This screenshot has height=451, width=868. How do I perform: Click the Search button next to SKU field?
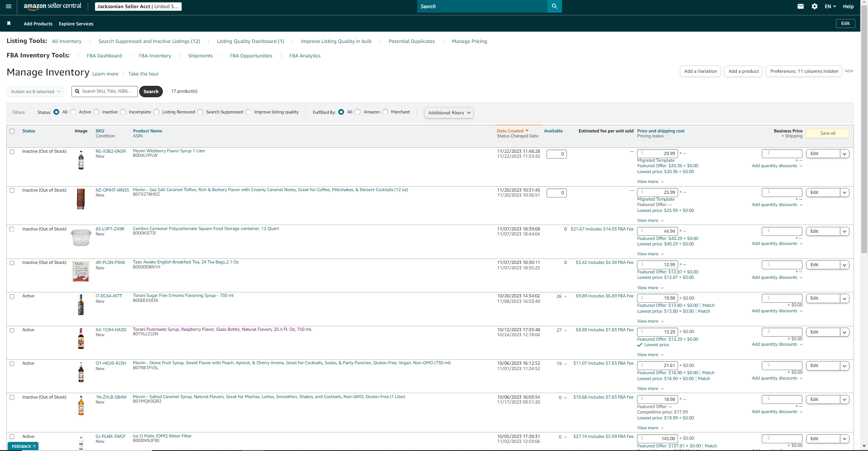pos(151,91)
